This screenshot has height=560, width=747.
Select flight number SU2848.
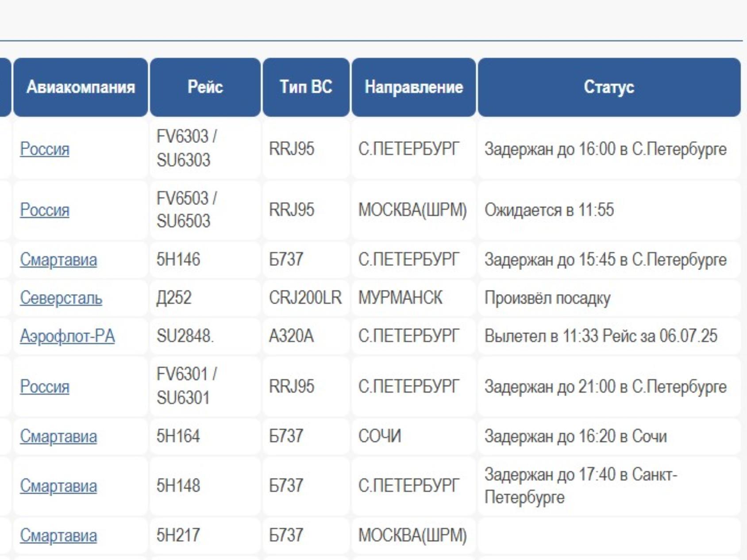pos(185,336)
